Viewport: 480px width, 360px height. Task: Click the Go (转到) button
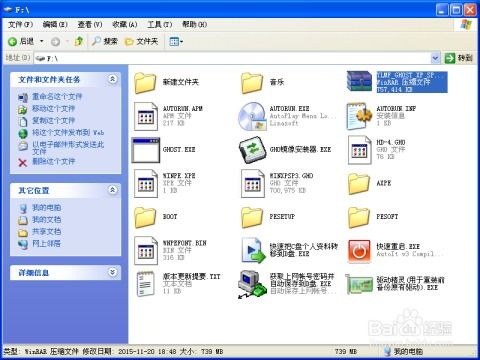[459, 58]
